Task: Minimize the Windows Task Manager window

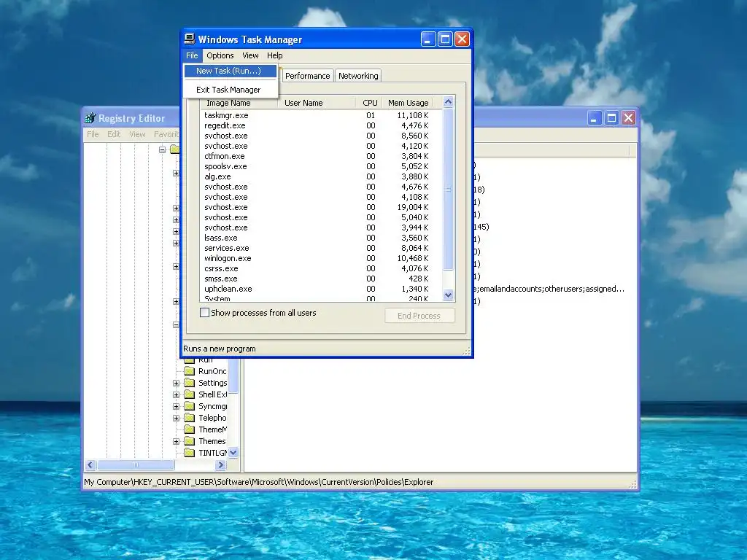Action: [428, 39]
